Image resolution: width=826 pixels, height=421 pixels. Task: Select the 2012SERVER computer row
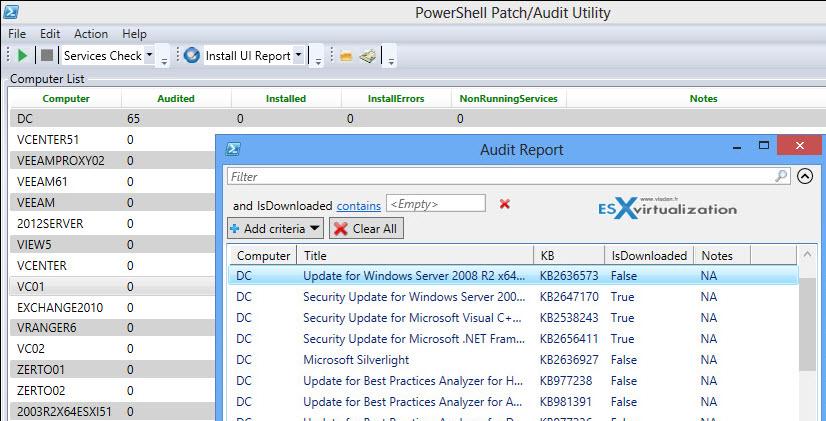point(112,224)
